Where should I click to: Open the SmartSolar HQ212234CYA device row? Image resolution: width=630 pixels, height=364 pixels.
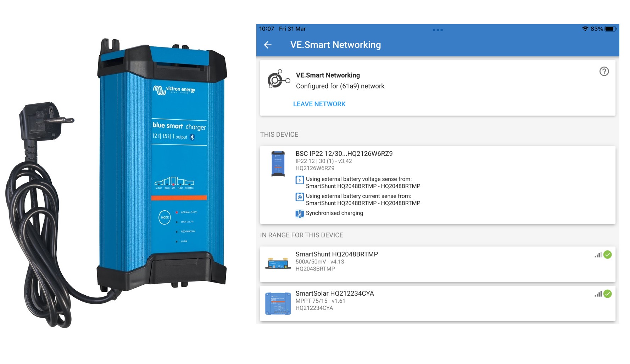click(x=437, y=303)
